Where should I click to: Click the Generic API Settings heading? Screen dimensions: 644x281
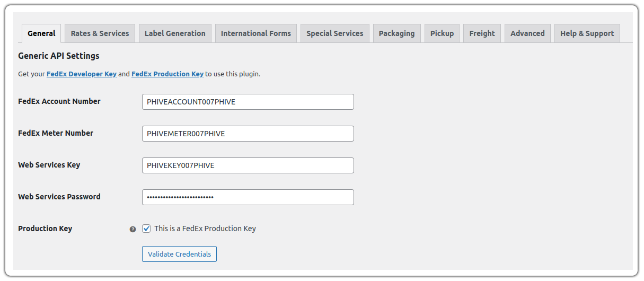tap(59, 56)
